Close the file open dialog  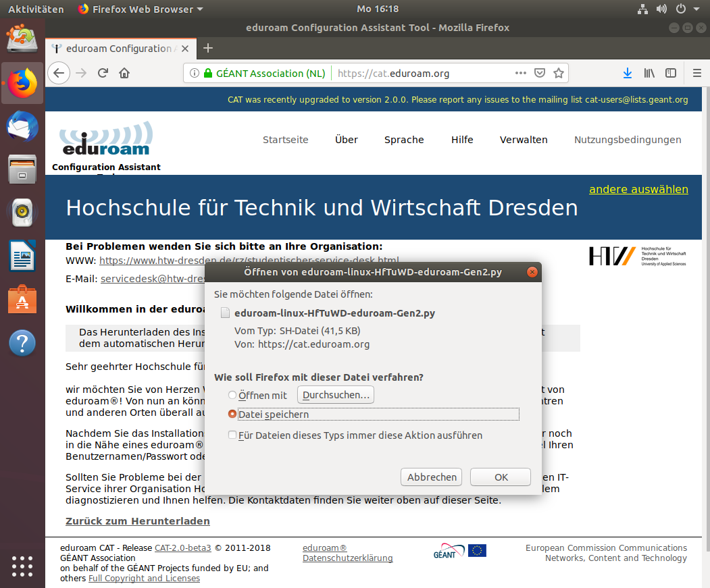pyautogui.click(x=532, y=271)
